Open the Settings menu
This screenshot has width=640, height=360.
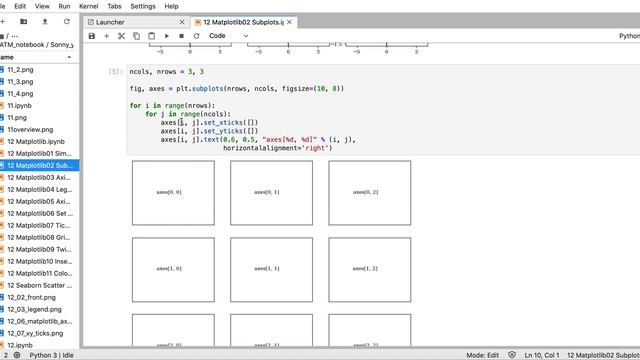click(143, 6)
